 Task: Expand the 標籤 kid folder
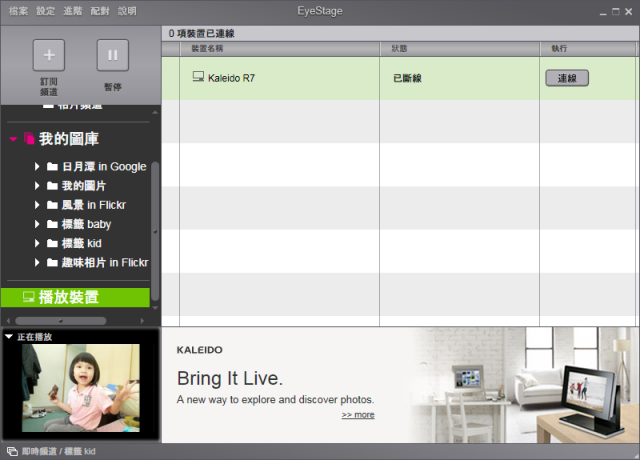pyautogui.click(x=37, y=243)
